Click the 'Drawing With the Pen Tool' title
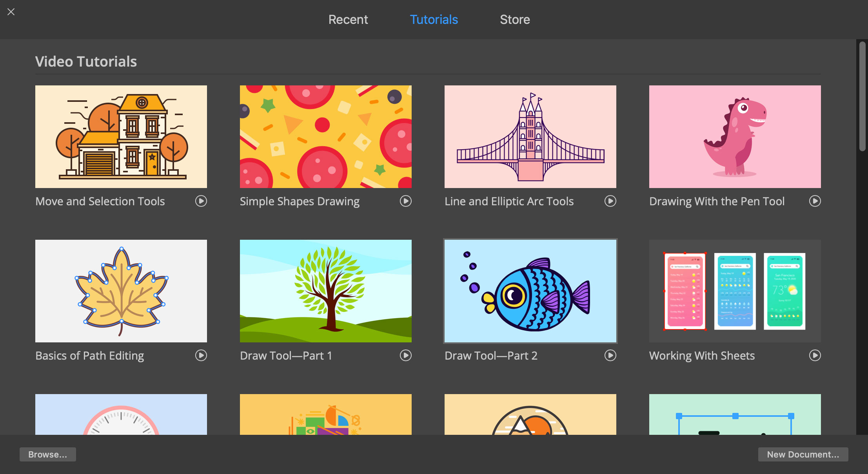The image size is (868, 474). 717,201
